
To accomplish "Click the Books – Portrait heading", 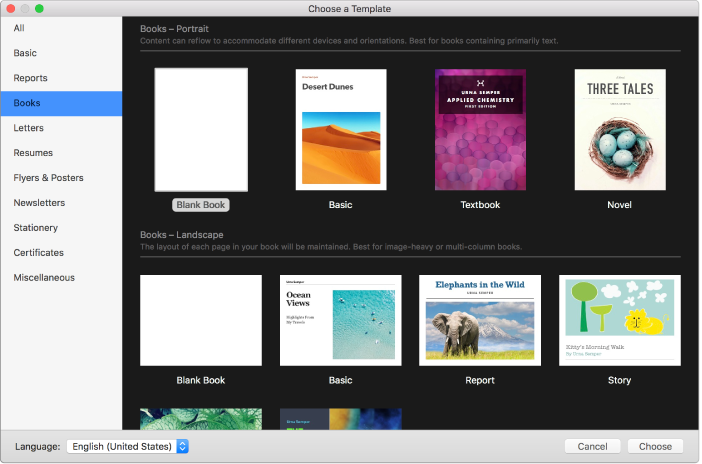I will coord(174,29).
